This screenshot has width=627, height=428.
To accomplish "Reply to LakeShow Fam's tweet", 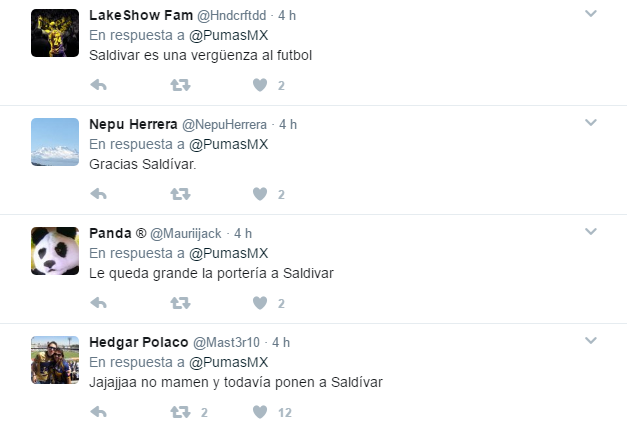I will tap(98, 85).
